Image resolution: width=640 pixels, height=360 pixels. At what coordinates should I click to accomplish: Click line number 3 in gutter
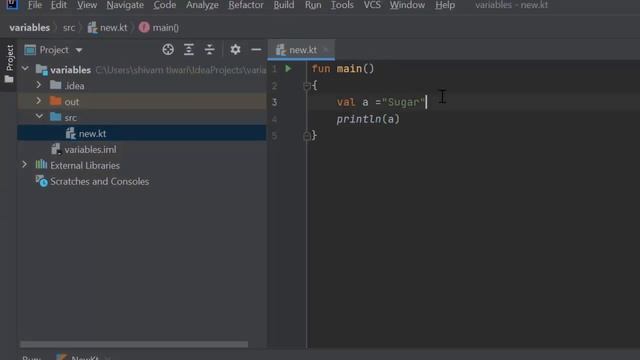(274, 102)
